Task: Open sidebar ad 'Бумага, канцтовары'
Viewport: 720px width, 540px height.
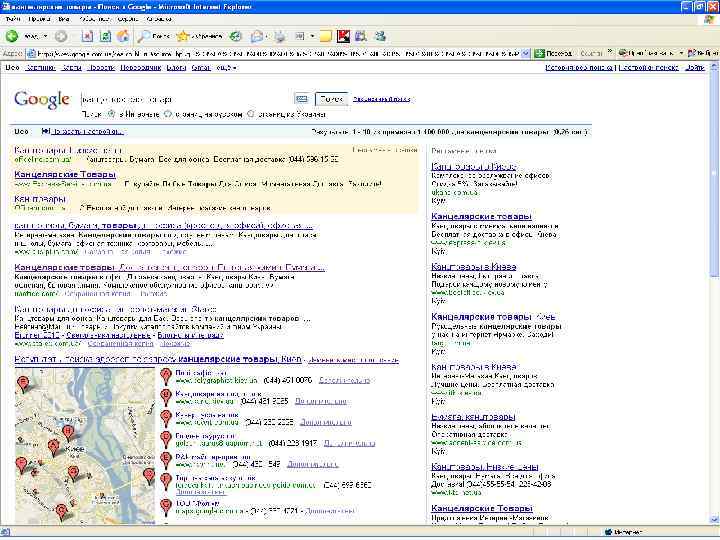Action: (473, 417)
